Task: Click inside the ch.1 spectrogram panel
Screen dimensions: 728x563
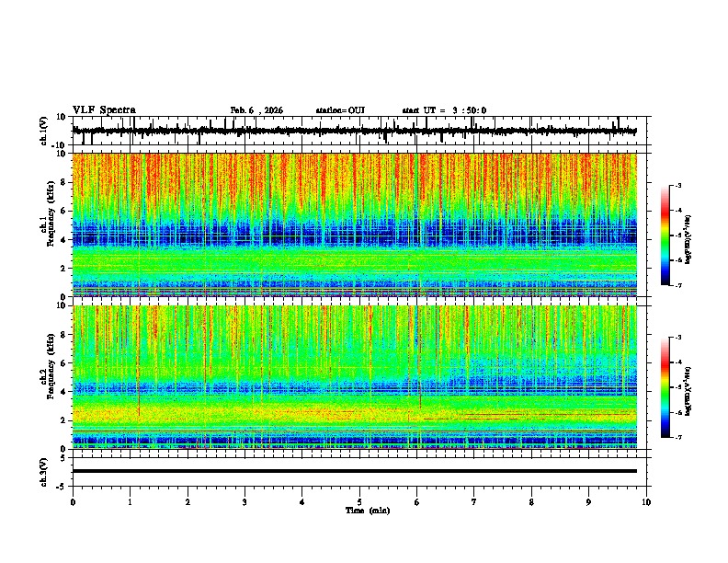Action: [x=354, y=224]
